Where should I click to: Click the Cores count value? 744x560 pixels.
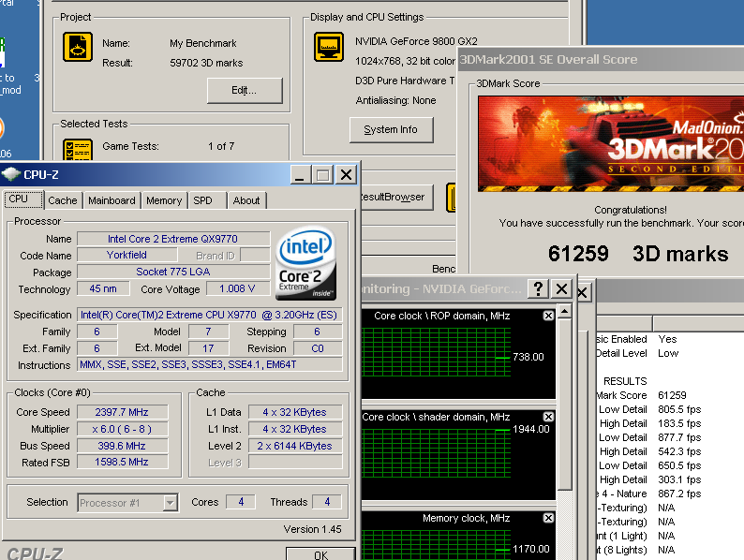pos(241,502)
